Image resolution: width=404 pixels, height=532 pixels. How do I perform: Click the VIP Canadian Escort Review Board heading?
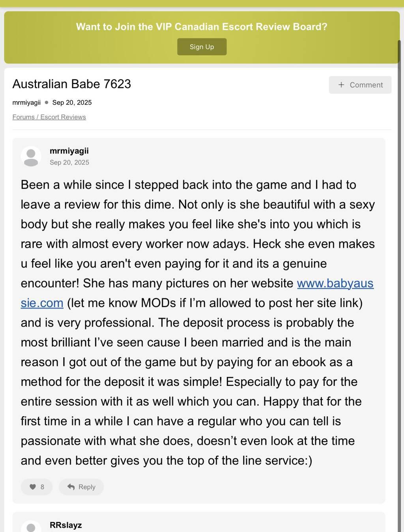202,26
